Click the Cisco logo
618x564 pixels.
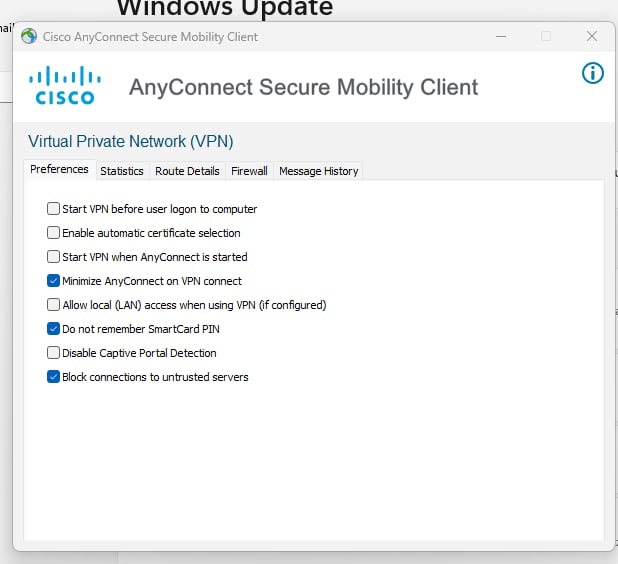point(64,86)
